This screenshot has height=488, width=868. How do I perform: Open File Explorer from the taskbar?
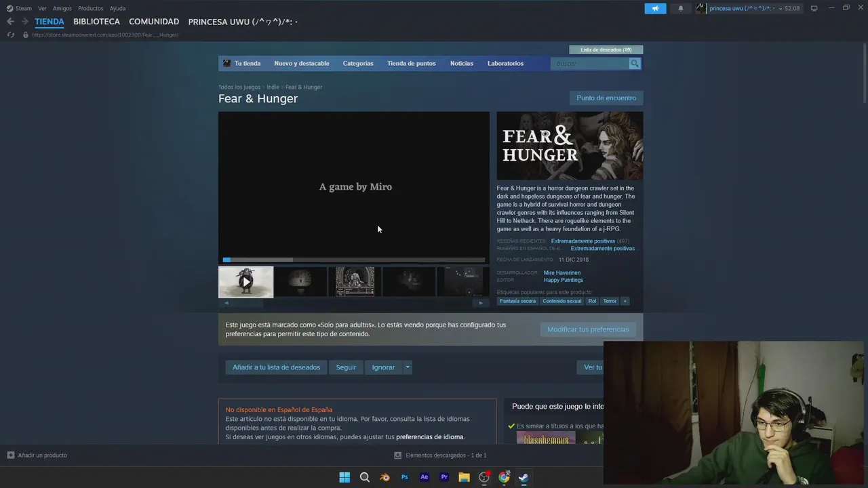(x=465, y=477)
